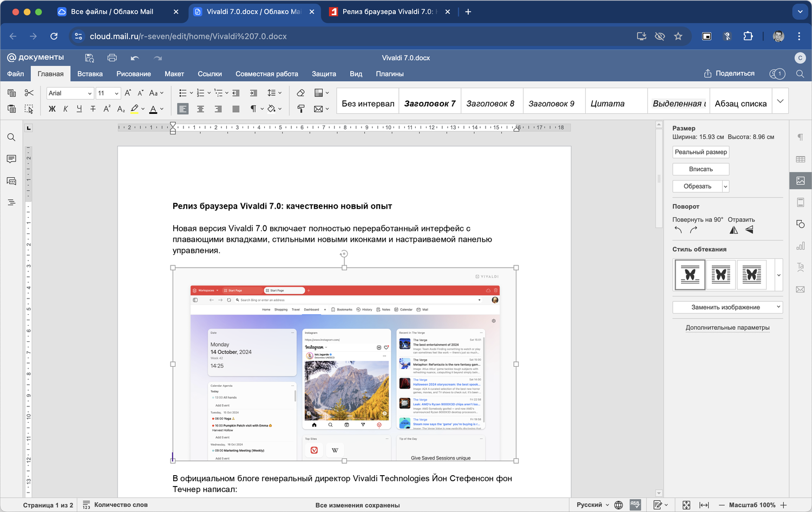
Task: Expand the Заменить изображение dropdown
Action: click(778, 307)
